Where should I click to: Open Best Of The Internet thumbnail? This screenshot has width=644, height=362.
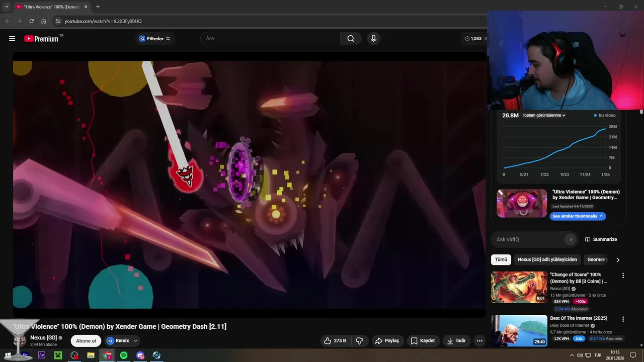click(519, 331)
